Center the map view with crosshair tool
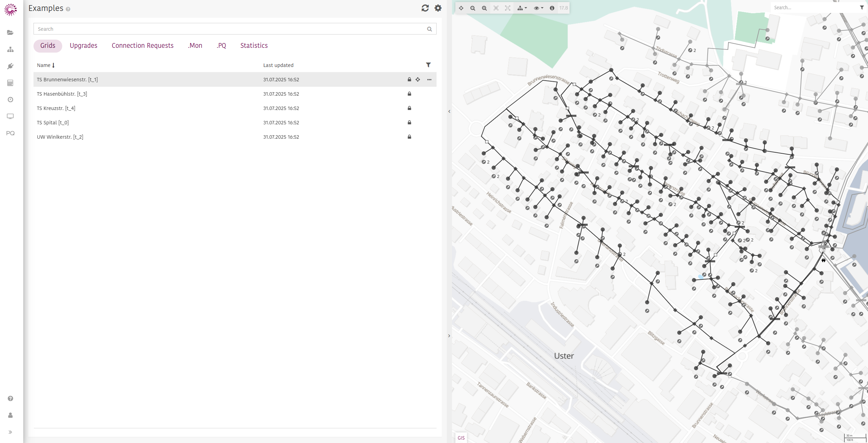The width and height of the screenshot is (868, 443). point(461,8)
